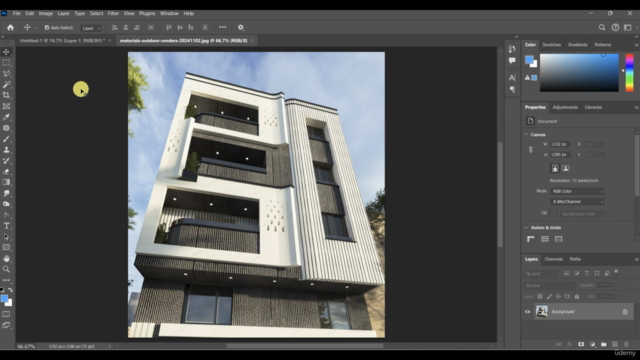640x360 pixels.
Task: Open the Image menu
Action: pyautogui.click(x=46, y=13)
